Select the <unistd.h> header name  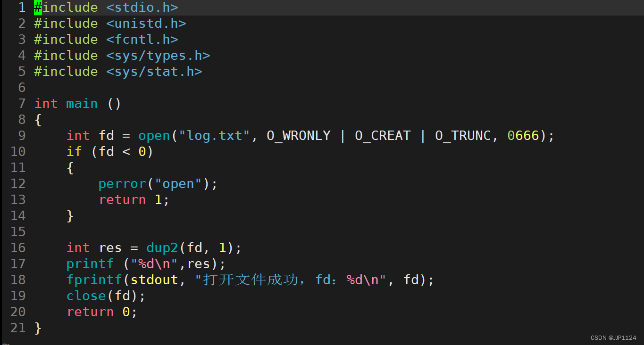click(x=146, y=24)
